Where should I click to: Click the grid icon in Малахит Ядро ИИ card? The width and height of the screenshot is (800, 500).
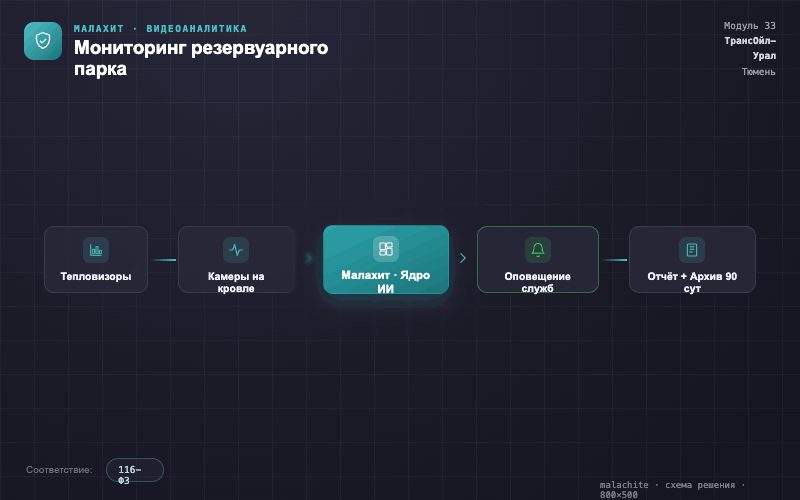coord(386,249)
